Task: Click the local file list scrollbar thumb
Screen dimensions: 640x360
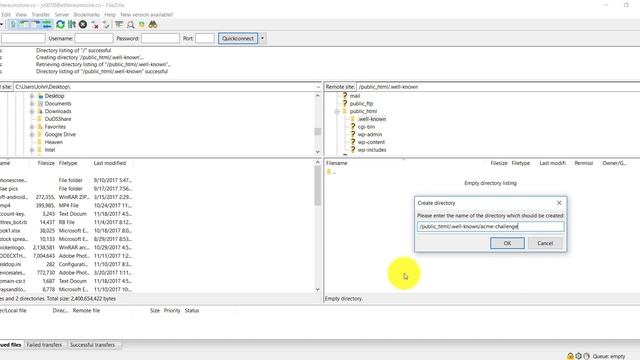Action: click(318, 186)
